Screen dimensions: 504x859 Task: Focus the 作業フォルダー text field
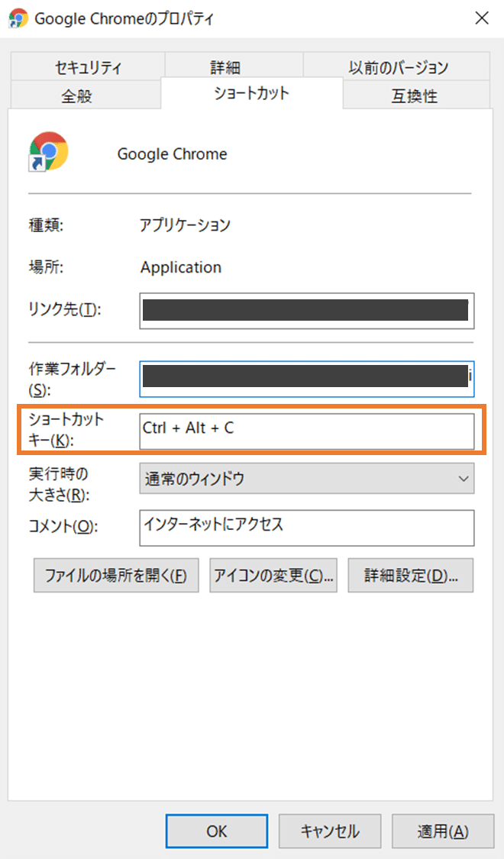(307, 379)
